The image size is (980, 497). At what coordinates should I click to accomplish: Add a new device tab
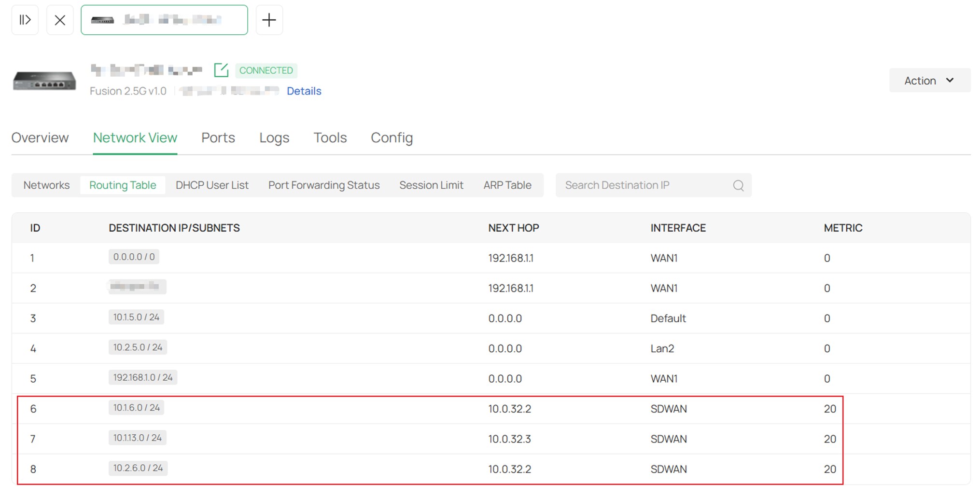[269, 20]
